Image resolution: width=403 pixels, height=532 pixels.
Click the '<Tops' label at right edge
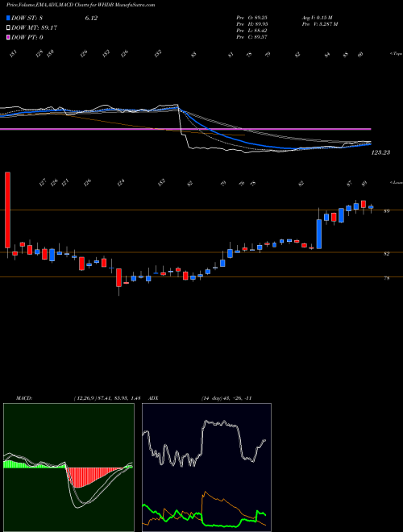tap(396, 54)
